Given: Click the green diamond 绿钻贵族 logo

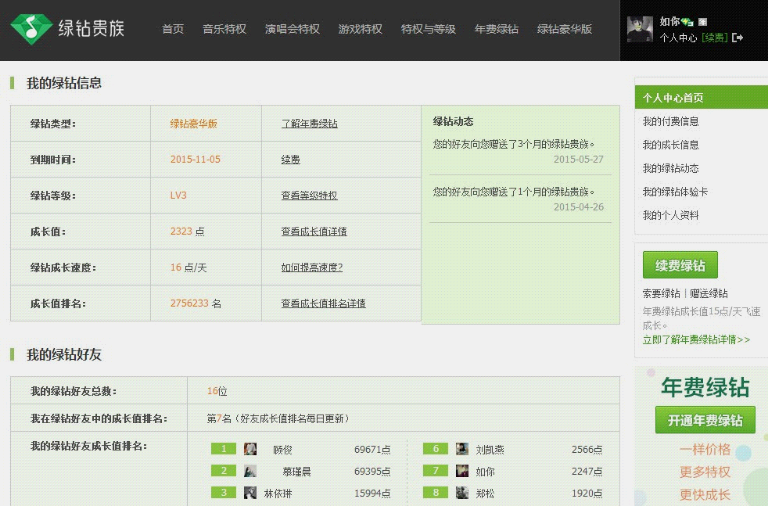Looking at the screenshot, I should pyautogui.click(x=68, y=29).
